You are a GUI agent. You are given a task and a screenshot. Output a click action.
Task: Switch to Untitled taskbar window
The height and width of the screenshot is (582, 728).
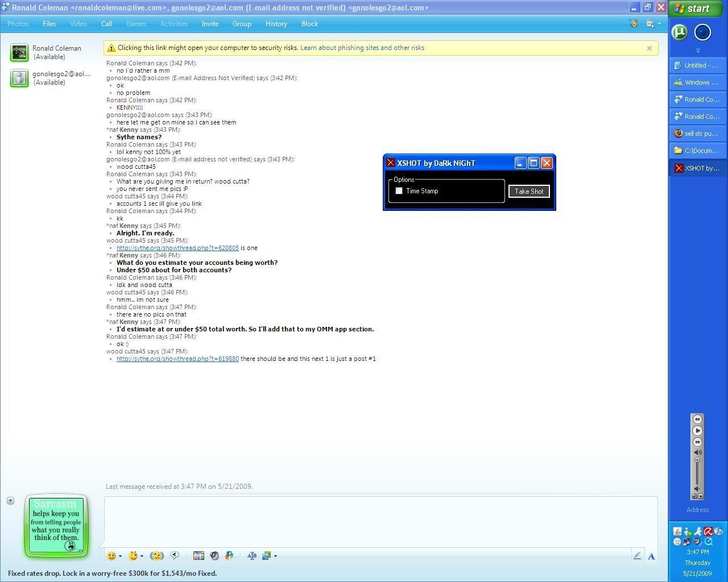(698, 65)
